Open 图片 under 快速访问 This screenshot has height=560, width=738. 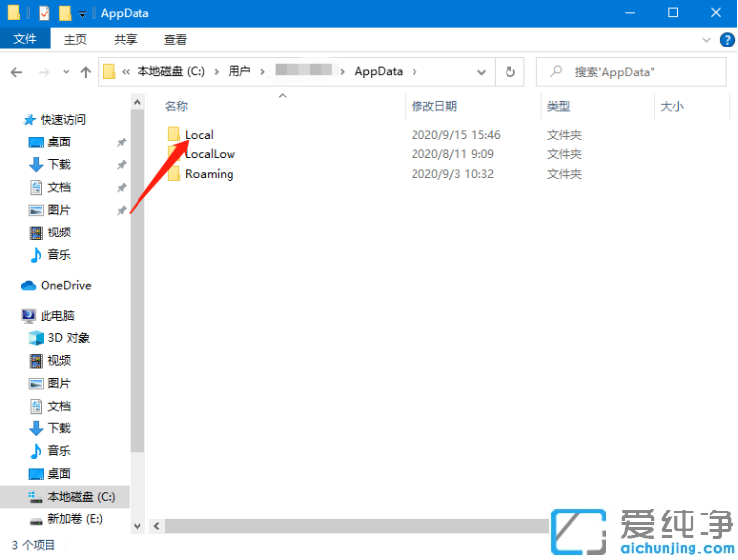tap(59, 210)
